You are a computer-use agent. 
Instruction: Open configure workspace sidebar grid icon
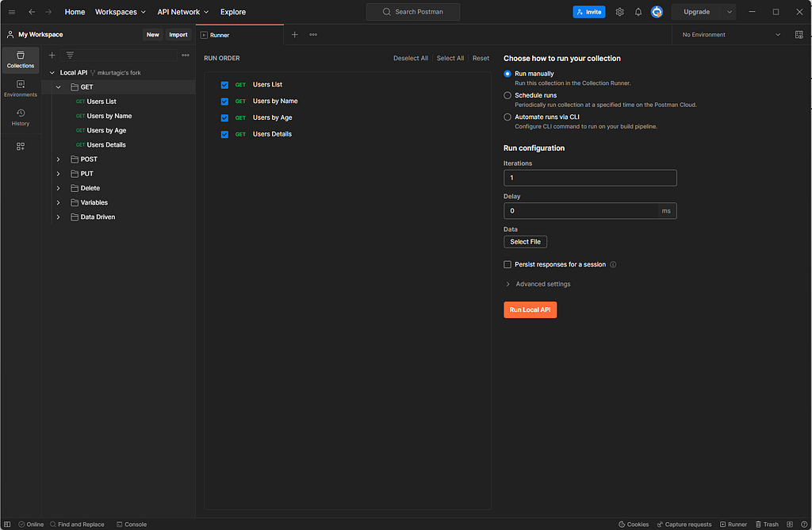[21, 147]
